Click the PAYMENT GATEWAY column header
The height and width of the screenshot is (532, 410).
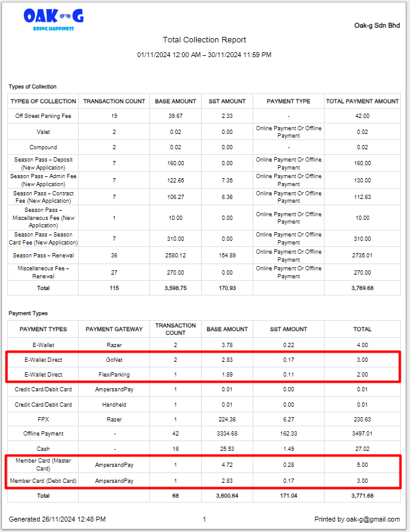pyautogui.click(x=114, y=329)
